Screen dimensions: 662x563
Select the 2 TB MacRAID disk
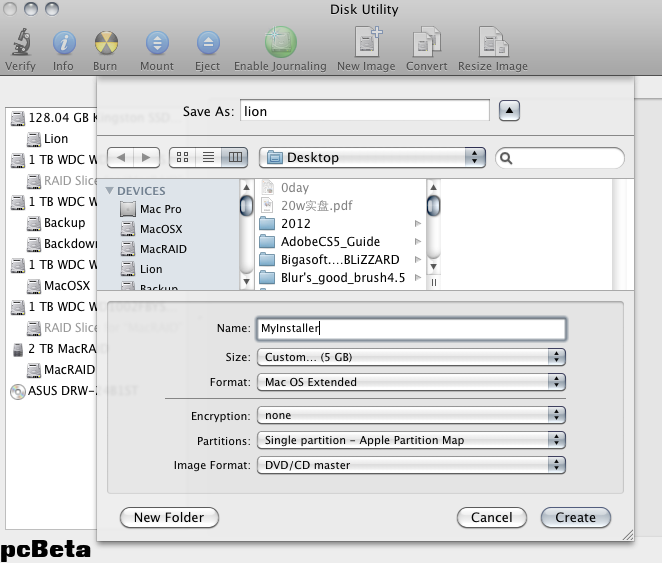[x=54, y=349]
